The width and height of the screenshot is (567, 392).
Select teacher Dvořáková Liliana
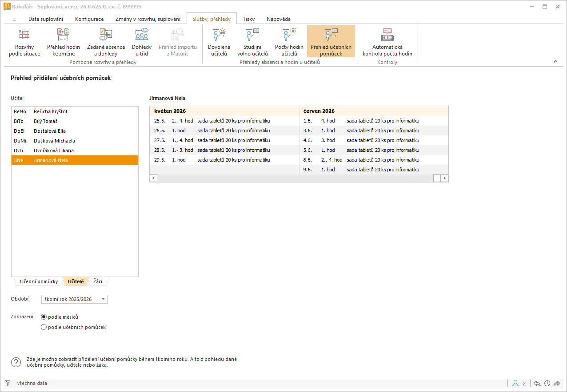[75, 150]
